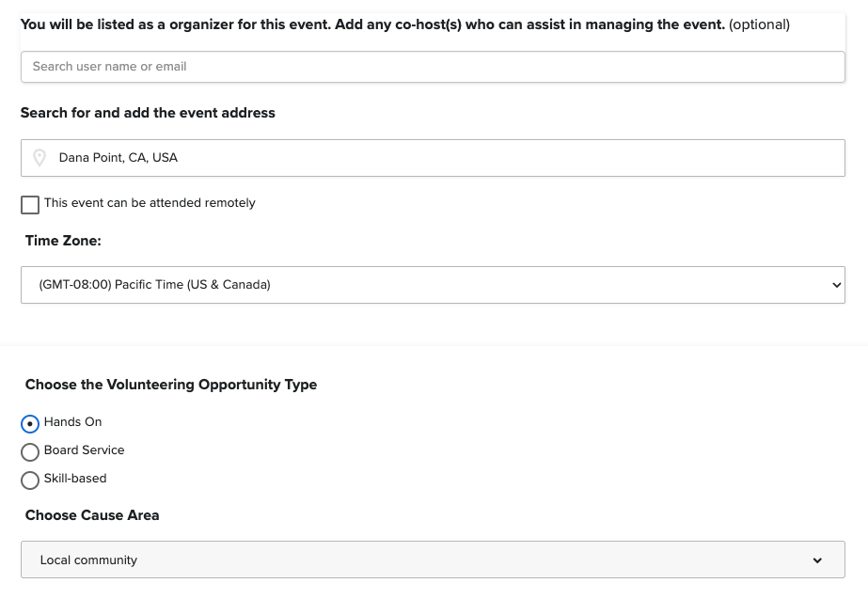868x599 pixels.
Task: Click the 'Skill-based' label text
Action: pos(75,479)
